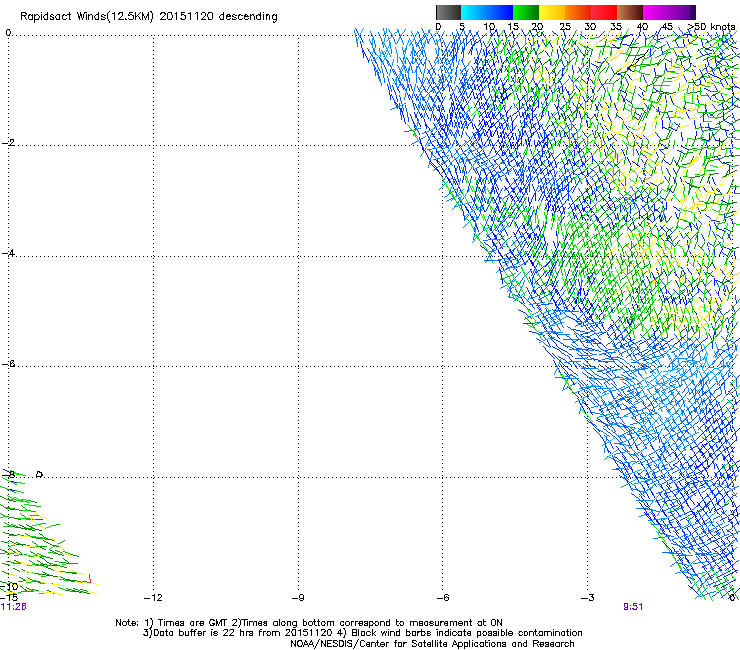This screenshot has height=650, width=740.
Task: Select the dark purple 45-50 knot segment
Action: 682,12
